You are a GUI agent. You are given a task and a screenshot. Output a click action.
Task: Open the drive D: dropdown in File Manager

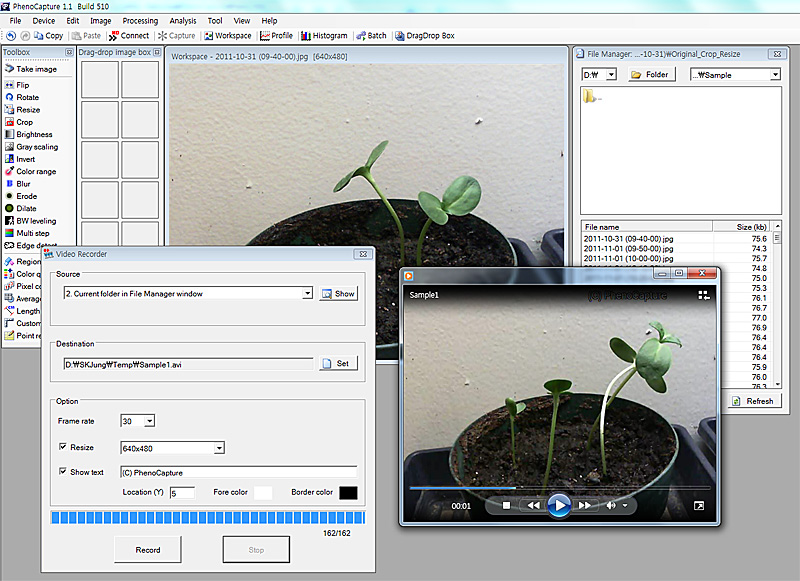611,74
